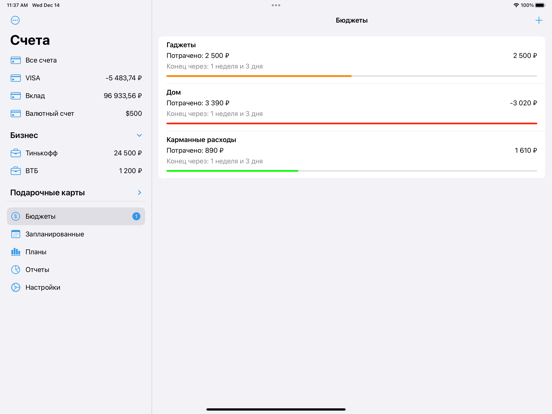This screenshot has width=552, height=414.
Task: Click the orange Гаджеты progress bar
Action: tap(259, 76)
